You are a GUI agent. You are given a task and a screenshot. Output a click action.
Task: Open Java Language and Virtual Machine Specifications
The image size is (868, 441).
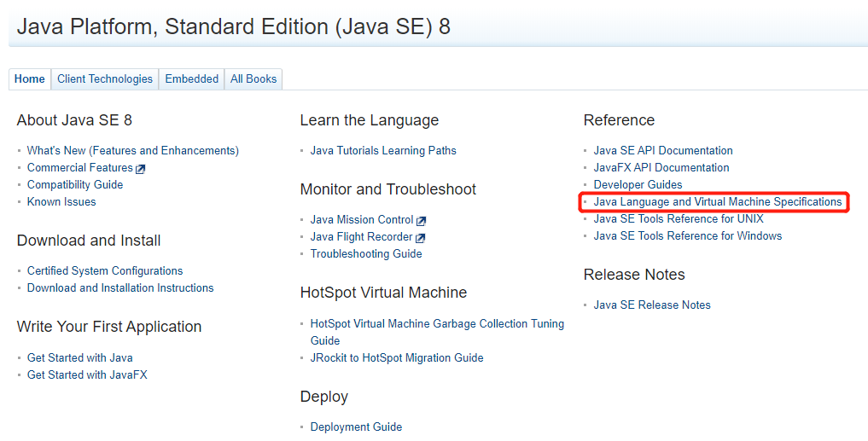718,202
